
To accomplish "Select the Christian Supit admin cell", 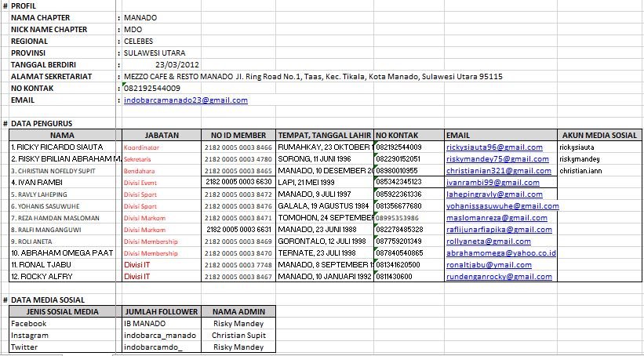I will coord(238,336).
